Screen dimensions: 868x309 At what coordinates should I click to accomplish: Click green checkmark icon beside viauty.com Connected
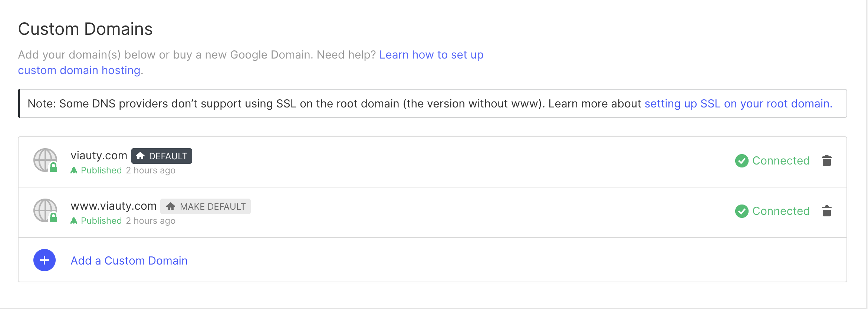742,161
